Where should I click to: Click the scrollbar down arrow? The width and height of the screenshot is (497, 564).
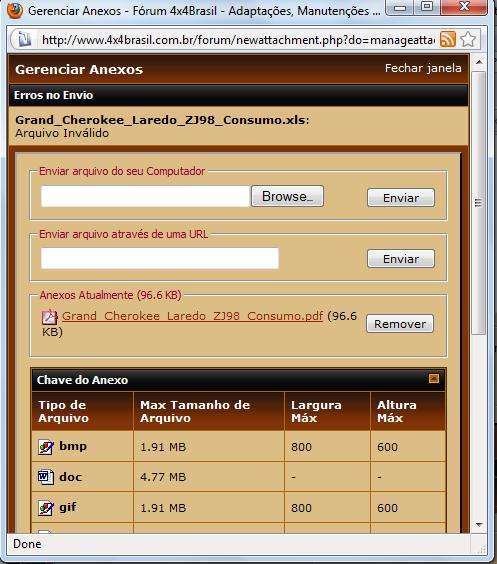click(479, 524)
